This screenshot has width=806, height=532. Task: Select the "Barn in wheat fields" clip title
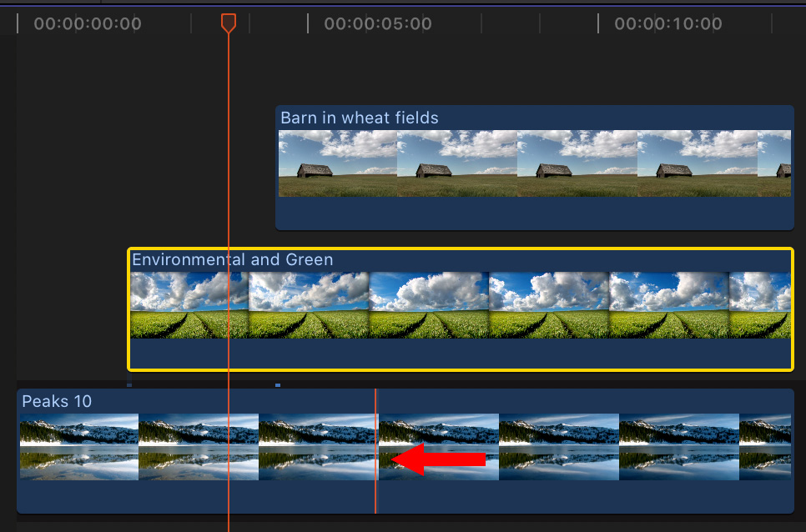coord(360,118)
